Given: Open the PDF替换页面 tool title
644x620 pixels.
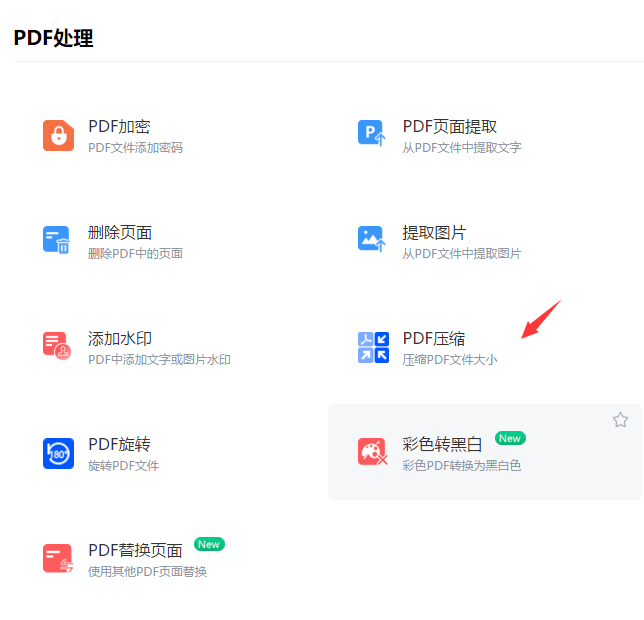Looking at the screenshot, I should 135,550.
